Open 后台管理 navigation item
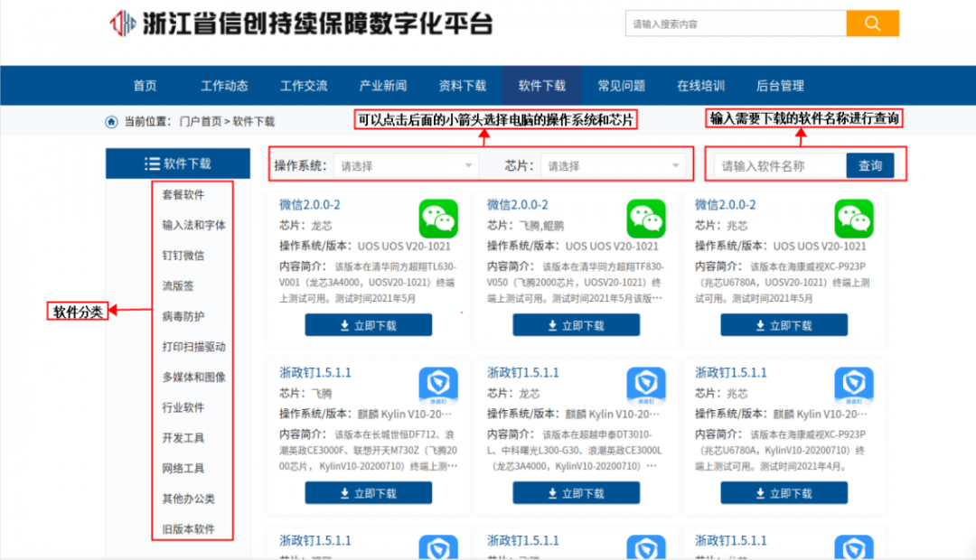Viewport: 976px width, 560px height. [780, 86]
